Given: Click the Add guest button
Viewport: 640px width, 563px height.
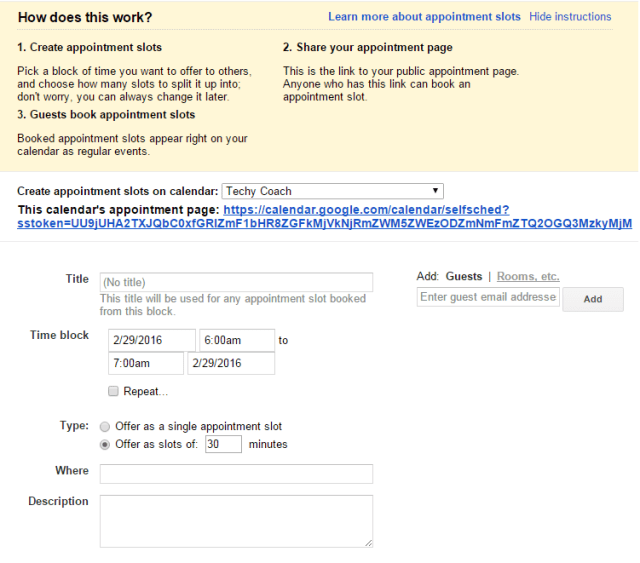Looking at the screenshot, I should coord(592,299).
